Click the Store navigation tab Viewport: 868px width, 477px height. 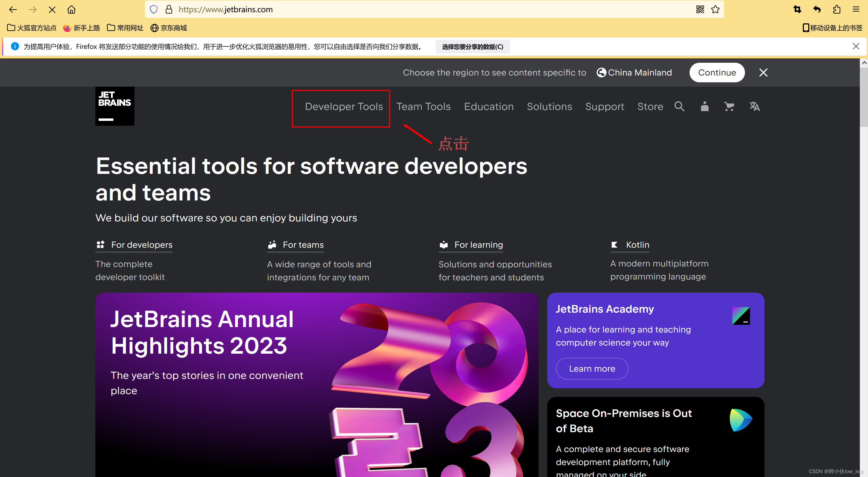point(650,106)
